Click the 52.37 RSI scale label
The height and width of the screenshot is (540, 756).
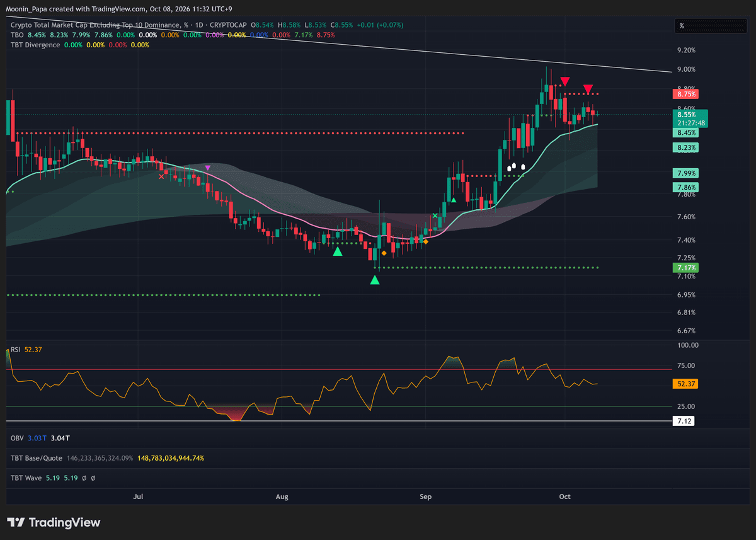pyautogui.click(x=685, y=383)
